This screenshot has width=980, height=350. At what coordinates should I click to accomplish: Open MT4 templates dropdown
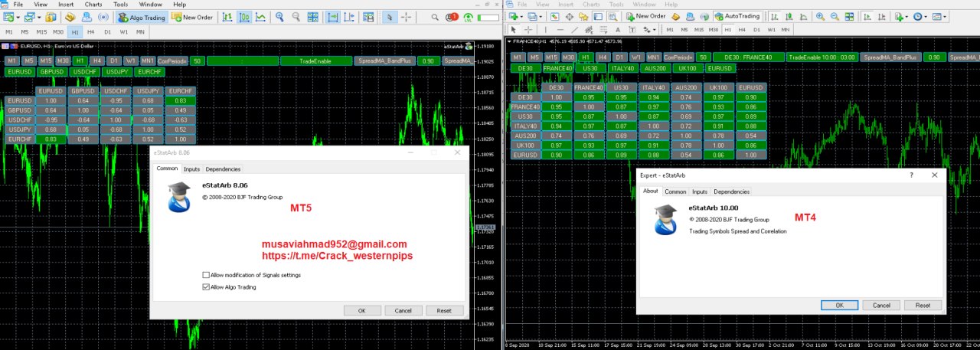(944, 16)
